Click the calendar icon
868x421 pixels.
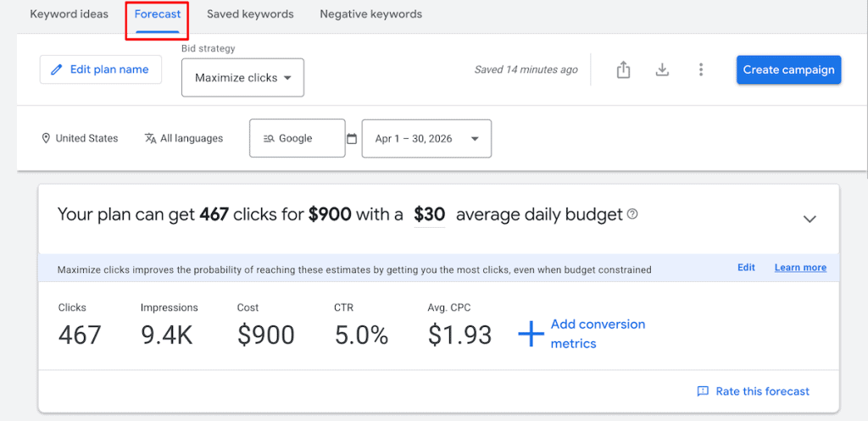(352, 138)
